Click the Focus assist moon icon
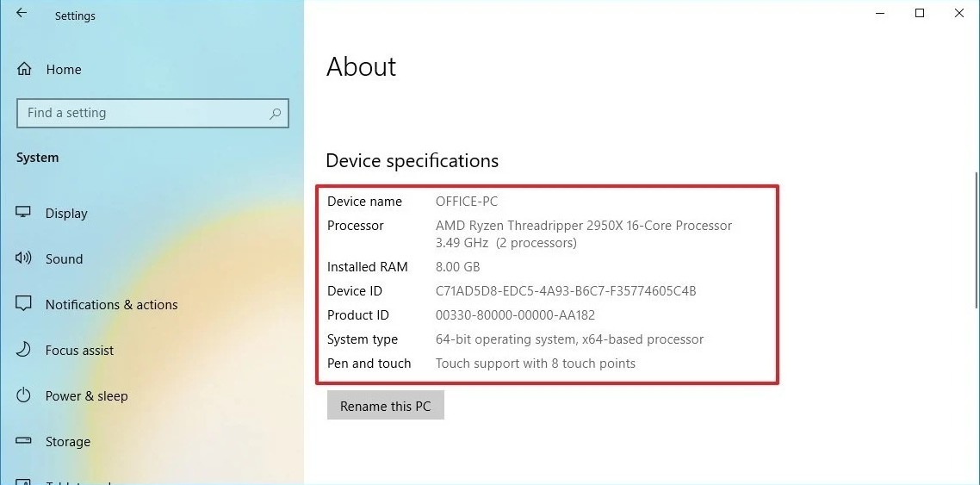Image resolution: width=980 pixels, height=485 pixels. [24, 350]
